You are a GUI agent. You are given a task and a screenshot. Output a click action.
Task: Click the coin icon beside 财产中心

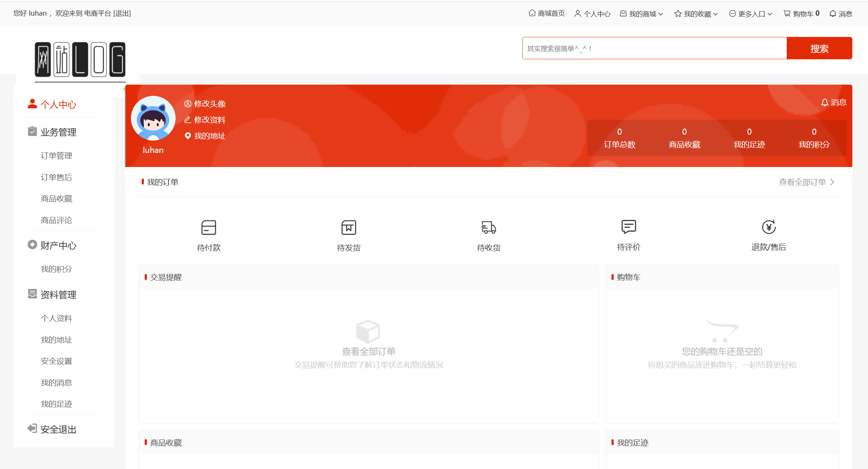tap(32, 245)
